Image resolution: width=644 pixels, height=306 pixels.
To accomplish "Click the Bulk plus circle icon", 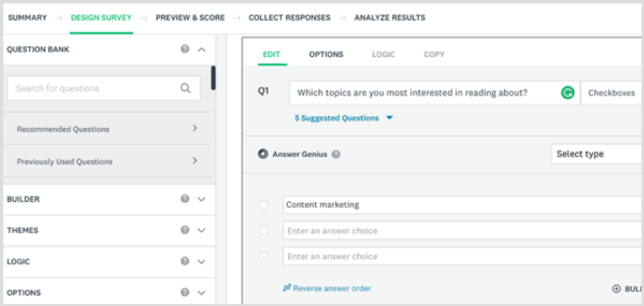I will pyautogui.click(x=616, y=289).
